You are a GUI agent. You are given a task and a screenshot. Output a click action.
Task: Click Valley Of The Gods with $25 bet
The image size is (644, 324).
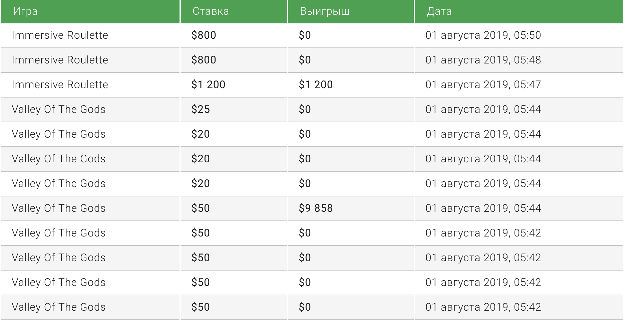click(x=59, y=110)
